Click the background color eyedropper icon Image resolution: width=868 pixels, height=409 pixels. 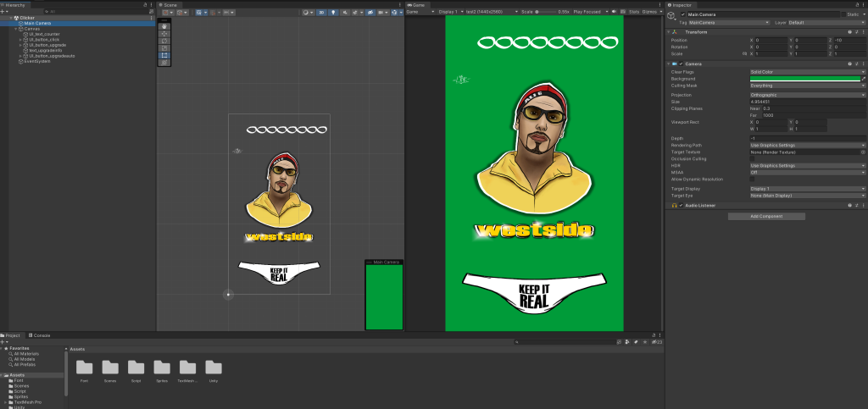tap(863, 79)
